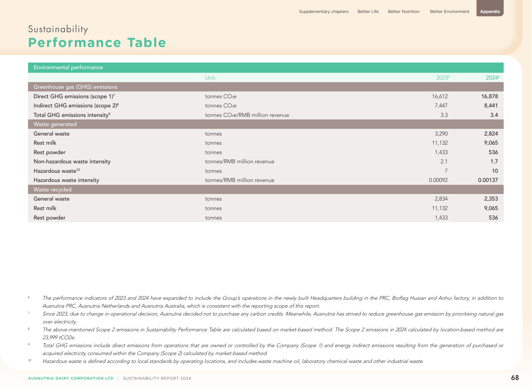532x392 pixels.
Task: Click Total GHG emissions intensity label
Action: [72, 115]
